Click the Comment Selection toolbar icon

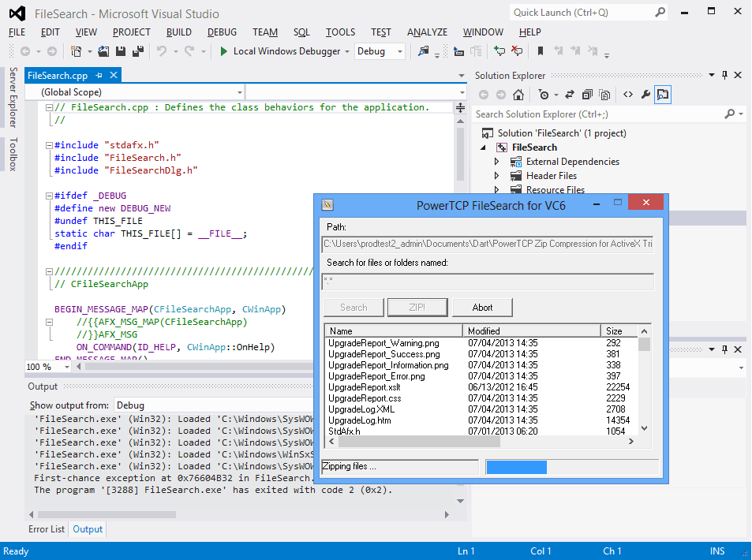[x=499, y=50]
